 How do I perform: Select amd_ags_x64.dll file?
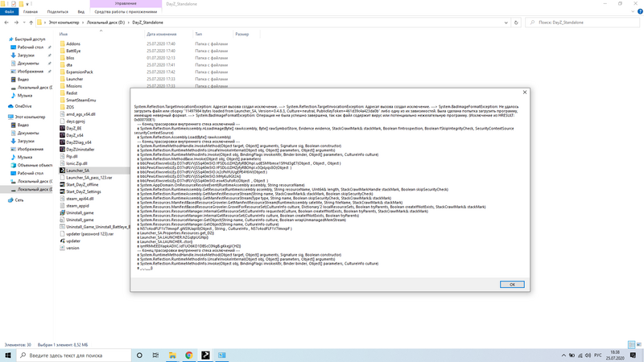[x=80, y=114]
